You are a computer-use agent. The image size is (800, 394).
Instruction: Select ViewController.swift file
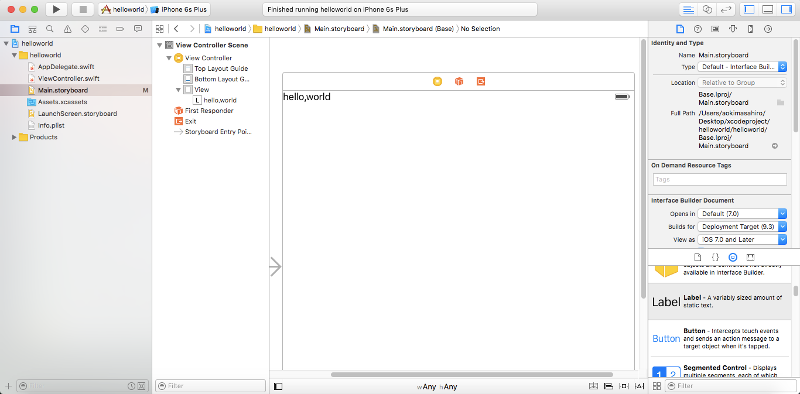(x=68, y=79)
